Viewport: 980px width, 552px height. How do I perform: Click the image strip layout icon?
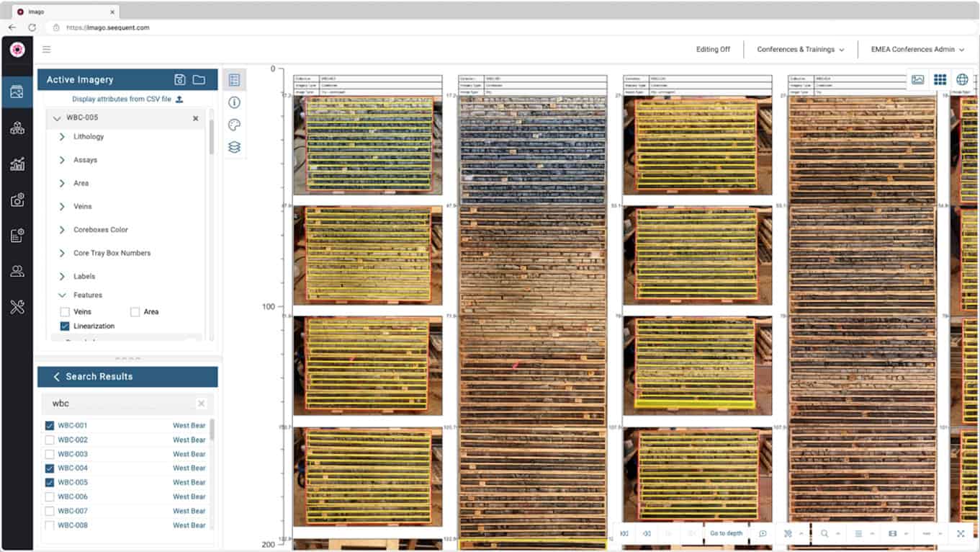[x=893, y=533]
